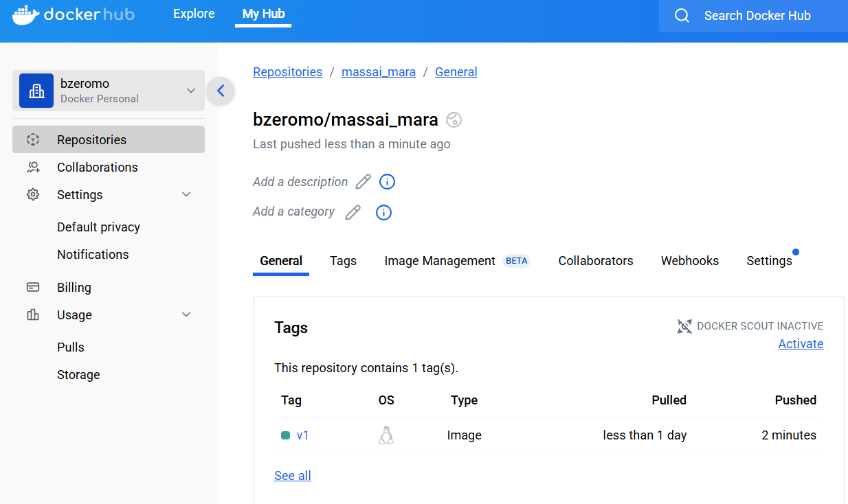Collapse the Usage section chevron

pos(186,314)
